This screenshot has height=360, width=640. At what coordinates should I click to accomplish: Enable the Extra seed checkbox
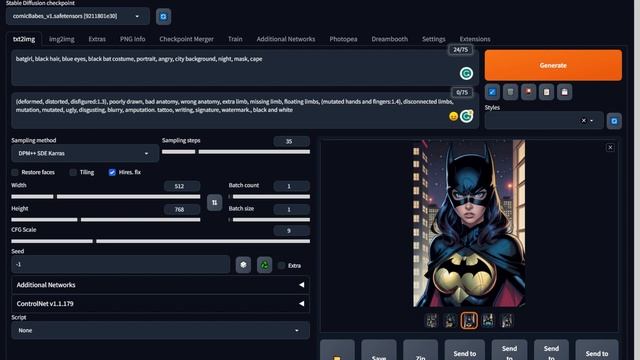[x=281, y=266]
